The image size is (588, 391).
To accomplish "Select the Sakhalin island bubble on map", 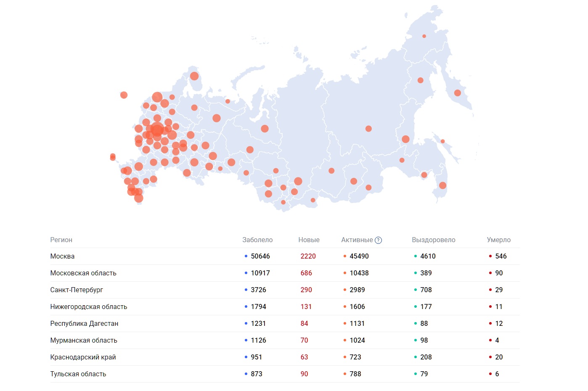I will [442, 141].
